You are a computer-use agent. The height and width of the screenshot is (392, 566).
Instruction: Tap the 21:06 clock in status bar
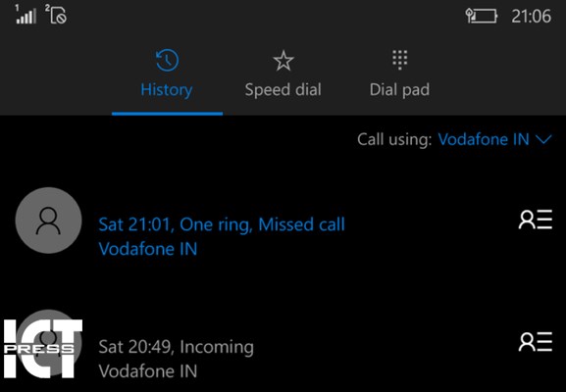532,17
